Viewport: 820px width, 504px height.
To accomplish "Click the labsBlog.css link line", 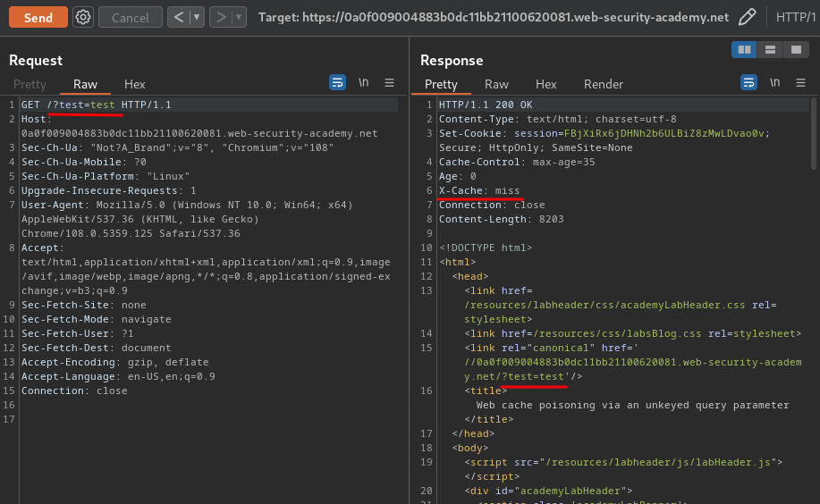I will 633,333.
